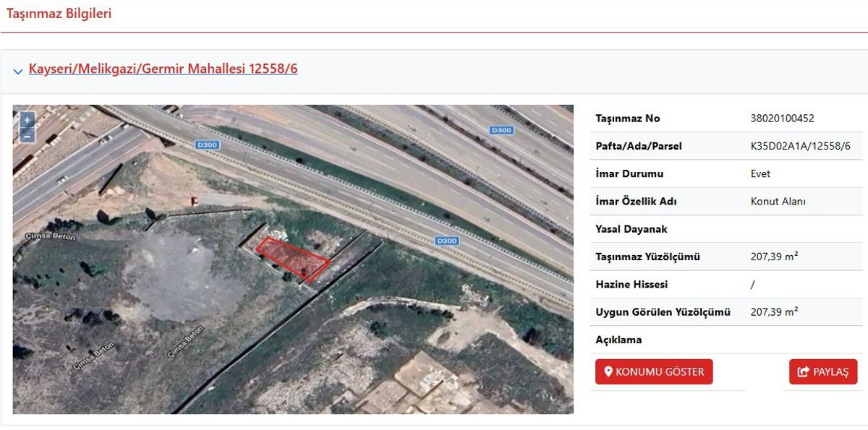Click the parcel code K35D02A1A/12558/6

[x=800, y=146]
